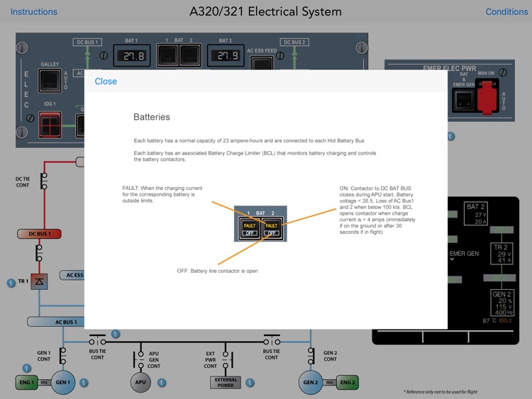
Task: Click the APU GEN CONT contactor symbol
Action: pos(139,360)
